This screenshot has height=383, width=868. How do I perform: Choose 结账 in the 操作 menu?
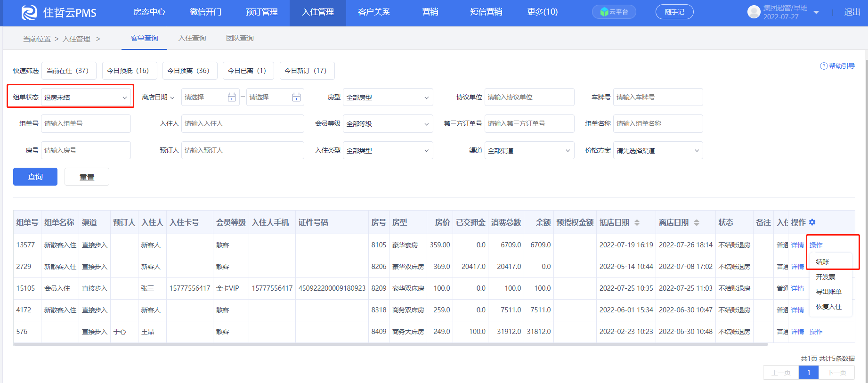click(822, 262)
